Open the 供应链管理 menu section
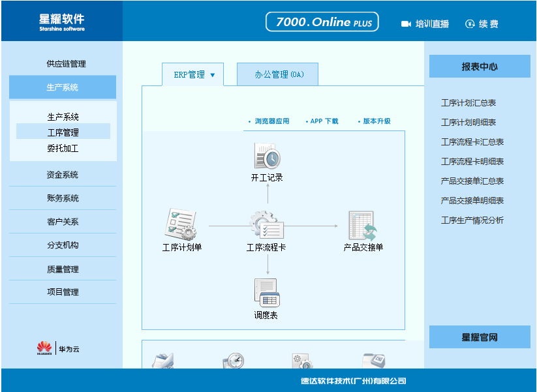 (x=66, y=64)
